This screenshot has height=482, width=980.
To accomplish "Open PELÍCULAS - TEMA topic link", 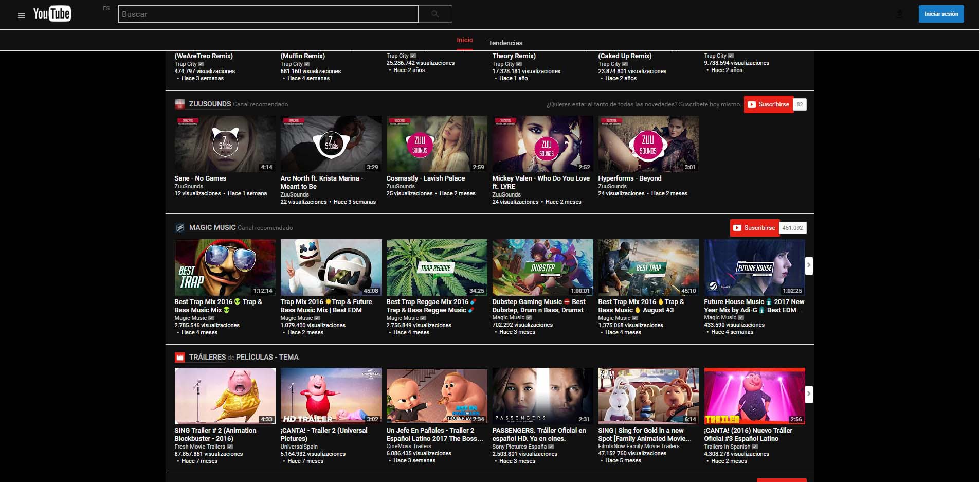I will click(x=267, y=357).
